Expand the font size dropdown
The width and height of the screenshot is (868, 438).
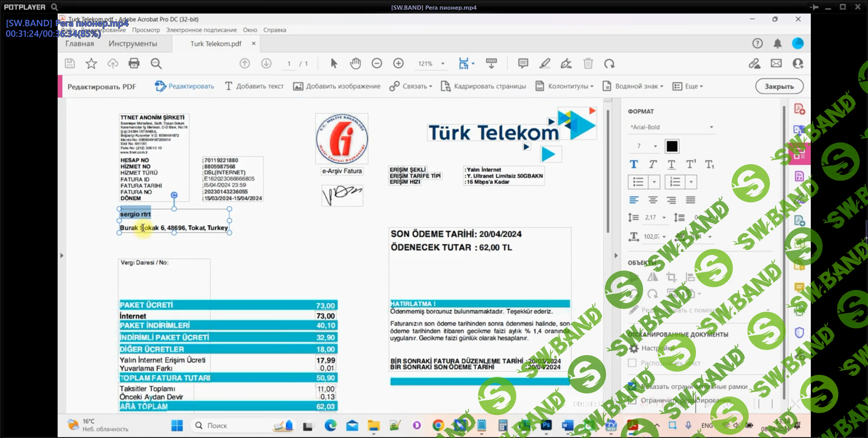pyautogui.click(x=655, y=146)
